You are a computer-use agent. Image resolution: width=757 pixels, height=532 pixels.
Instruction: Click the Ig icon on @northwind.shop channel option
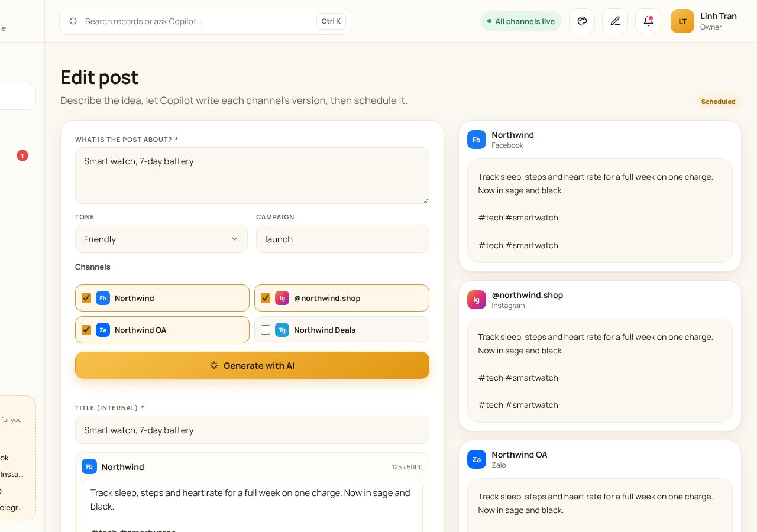[282, 298]
